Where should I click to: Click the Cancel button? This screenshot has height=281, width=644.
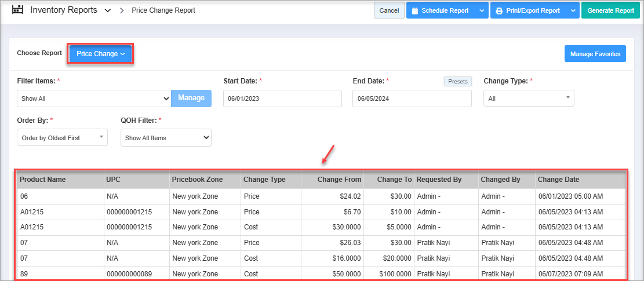(389, 10)
